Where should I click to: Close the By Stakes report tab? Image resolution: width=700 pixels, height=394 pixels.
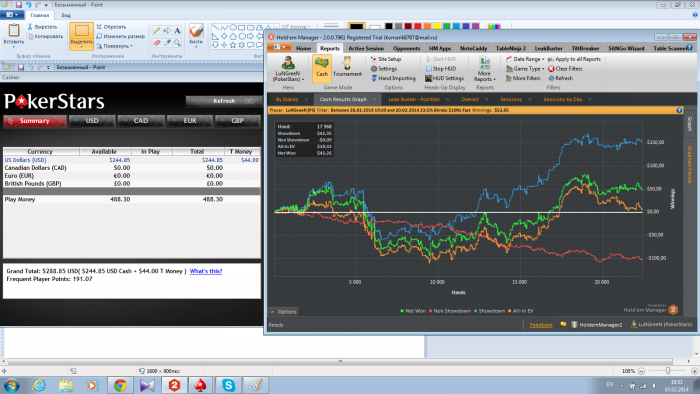tap(306, 100)
